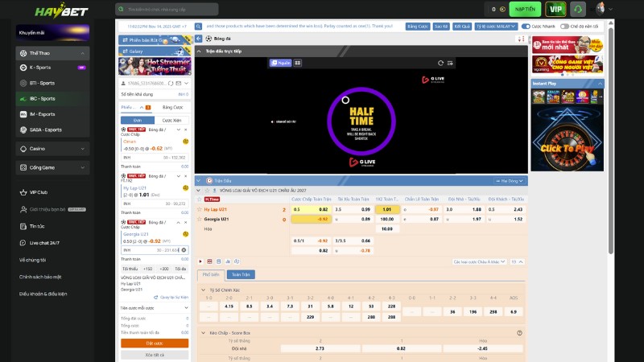Switch to the Toàn Trận tab
This screenshot has width=644, height=362.
(241, 274)
